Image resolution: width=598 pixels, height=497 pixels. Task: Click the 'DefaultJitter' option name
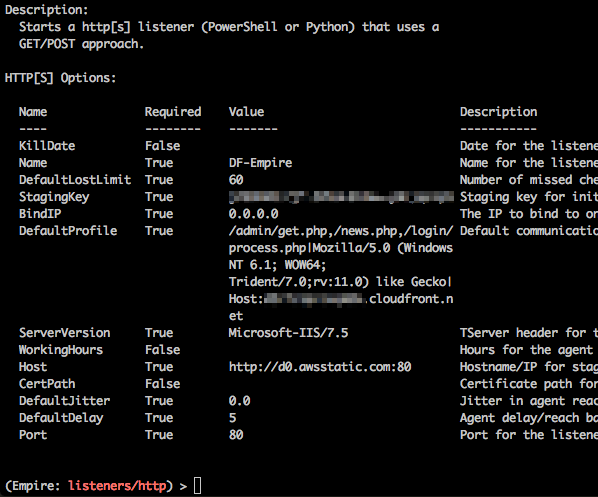pyautogui.click(x=64, y=401)
